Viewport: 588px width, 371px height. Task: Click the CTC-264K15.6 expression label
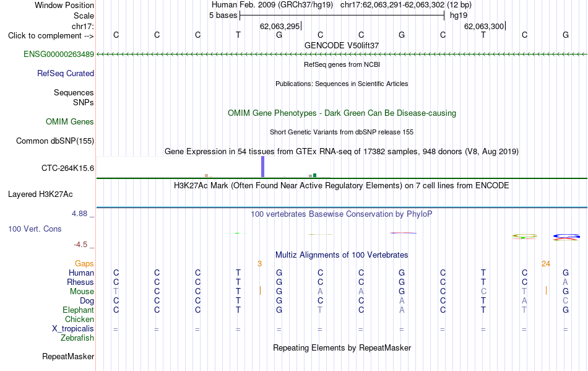pyautogui.click(x=68, y=168)
